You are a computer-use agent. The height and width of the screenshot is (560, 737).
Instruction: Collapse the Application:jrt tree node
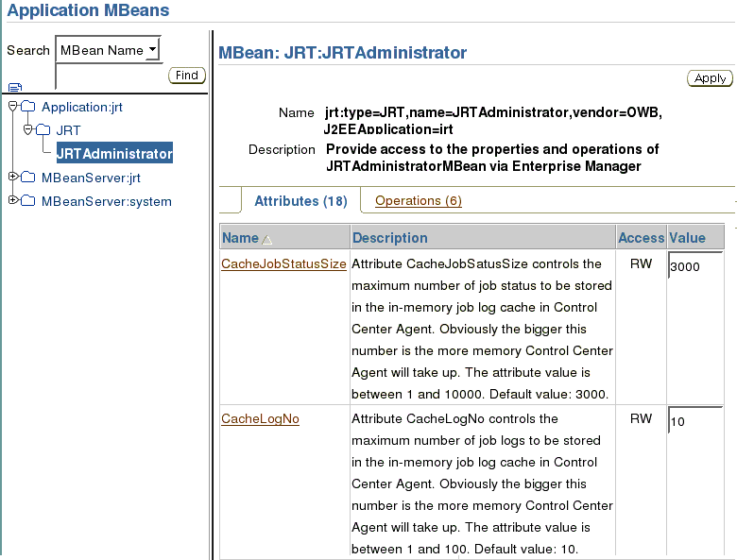coord(12,106)
